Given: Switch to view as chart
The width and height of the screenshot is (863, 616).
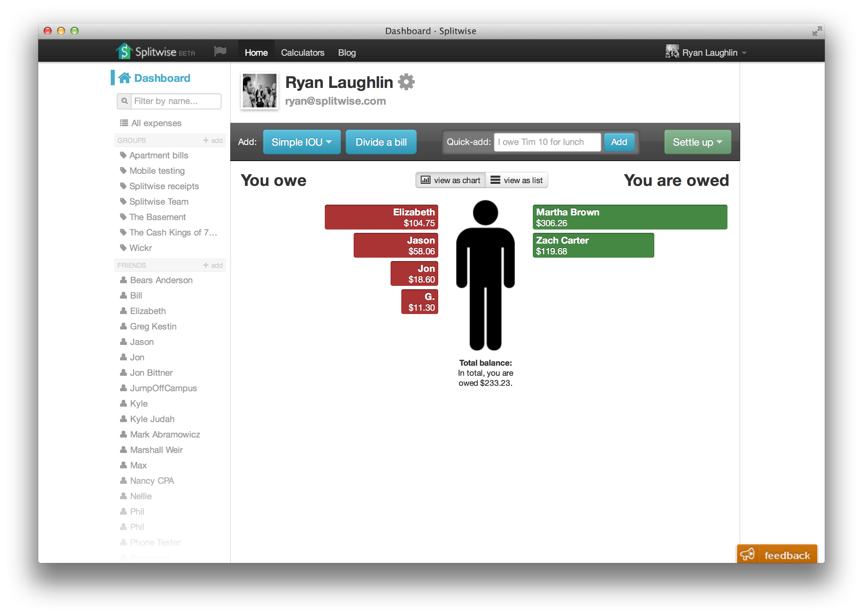Looking at the screenshot, I should click(451, 180).
